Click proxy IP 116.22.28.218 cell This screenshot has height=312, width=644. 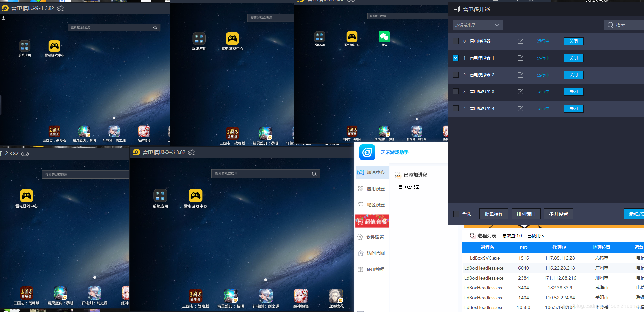pos(560,268)
